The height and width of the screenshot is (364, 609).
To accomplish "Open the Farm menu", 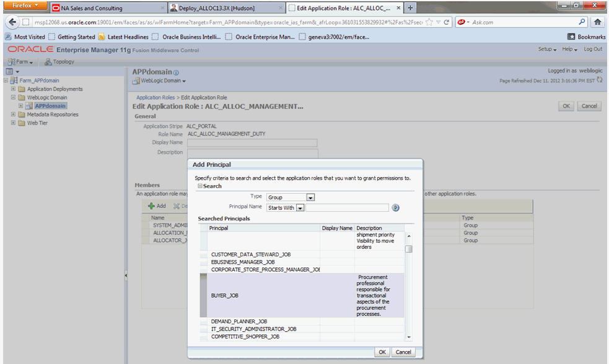I will [x=20, y=62].
